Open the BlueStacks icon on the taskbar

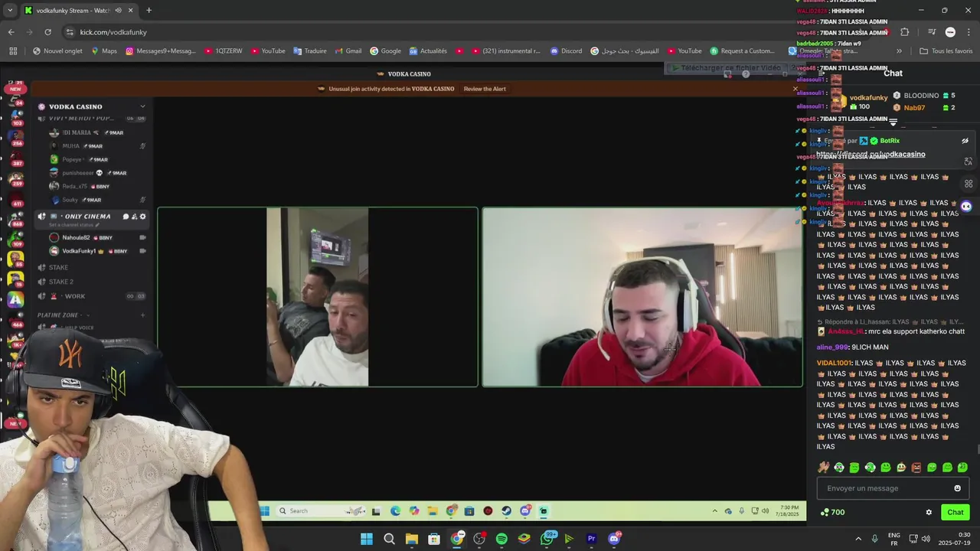point(524,539)
